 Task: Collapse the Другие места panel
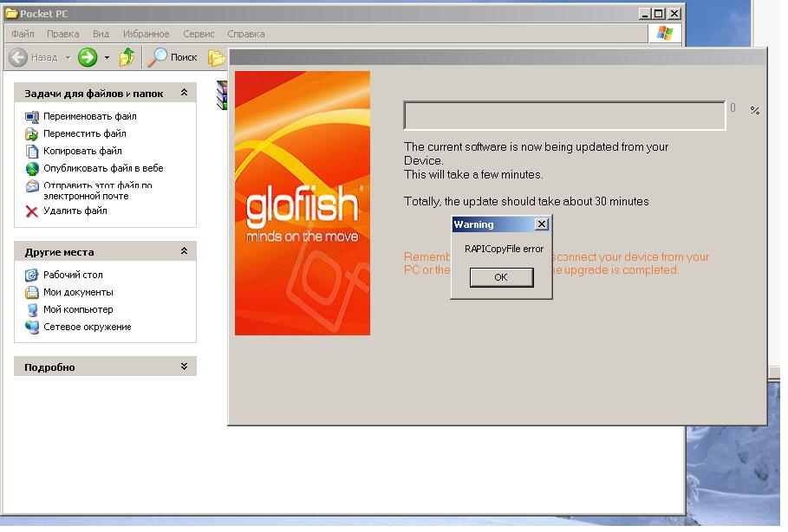click(x=184, y=250)
